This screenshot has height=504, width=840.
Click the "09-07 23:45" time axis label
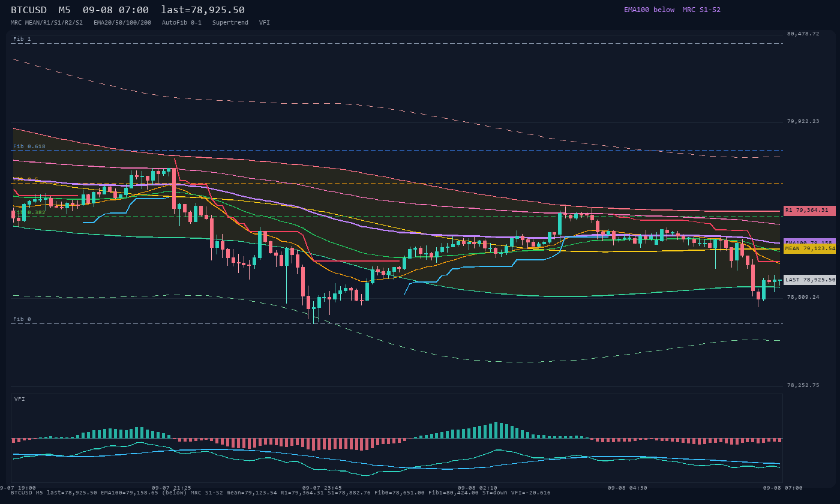tap(322, 488)
